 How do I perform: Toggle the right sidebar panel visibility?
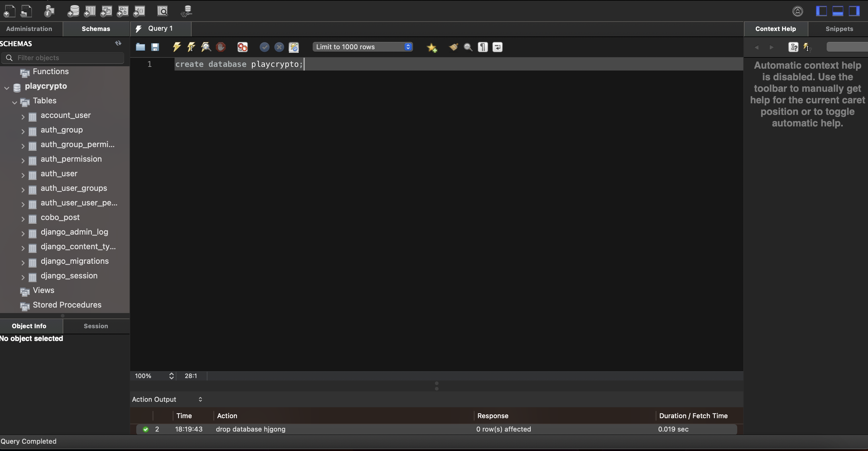coord(854,11)
